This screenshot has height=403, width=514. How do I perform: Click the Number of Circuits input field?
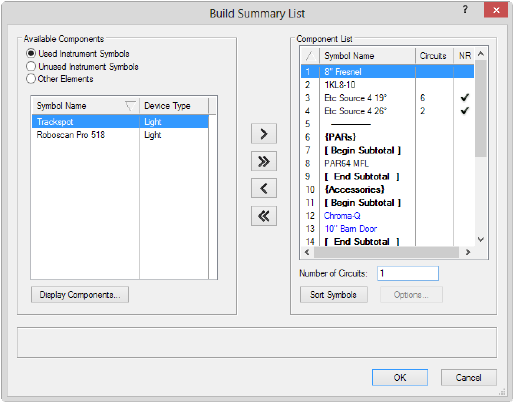tap(408, 273)
